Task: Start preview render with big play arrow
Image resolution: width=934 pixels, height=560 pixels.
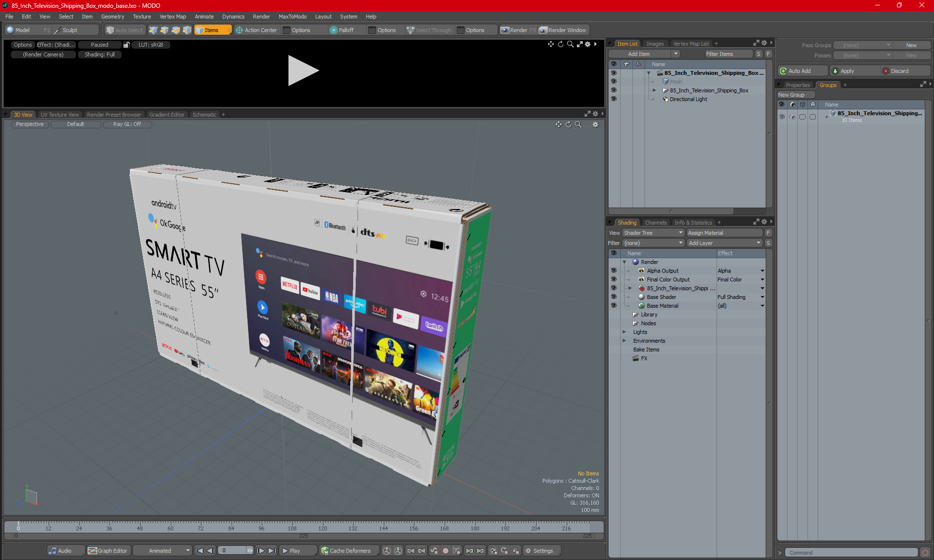Action: coord(303,70)
